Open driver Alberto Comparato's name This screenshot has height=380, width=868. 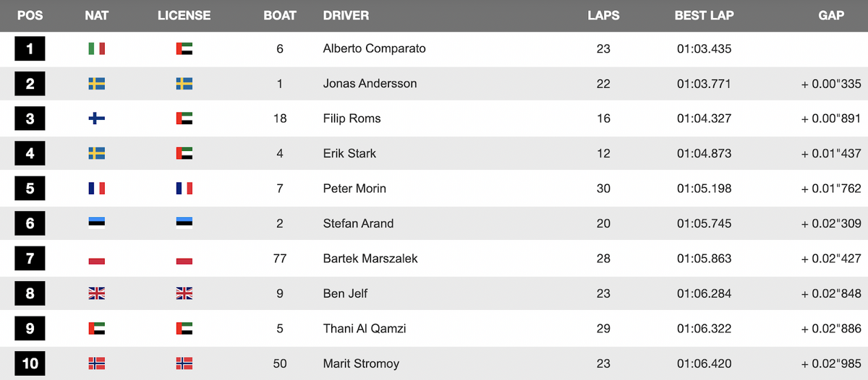[374, 49]
